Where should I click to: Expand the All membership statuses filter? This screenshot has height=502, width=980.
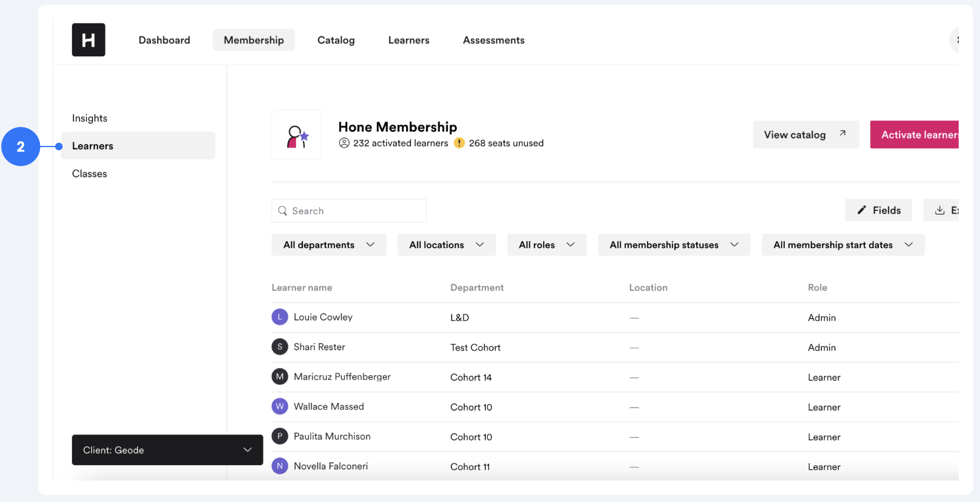(674, 245)
